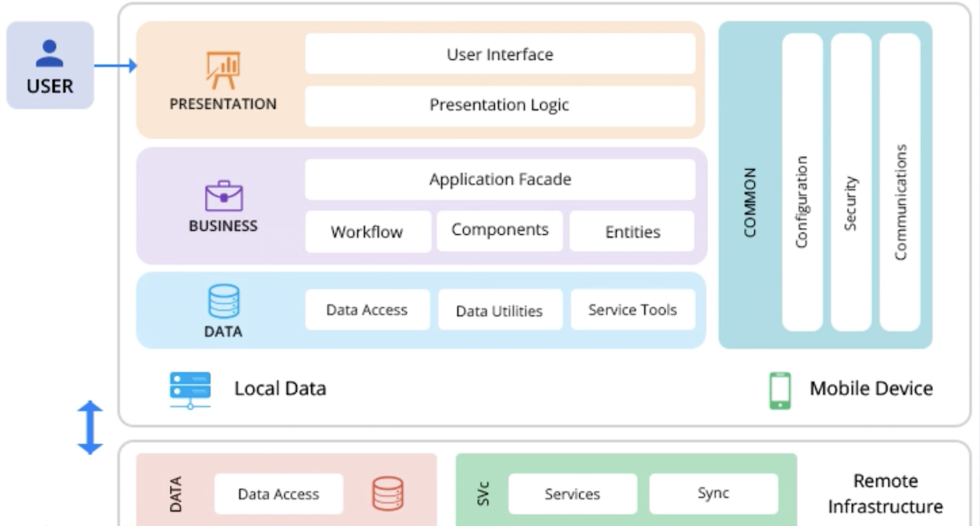The width and height of the screenshot is (980, 526).
Task: Select the Business briefcase icon
Action: point(223,195)
